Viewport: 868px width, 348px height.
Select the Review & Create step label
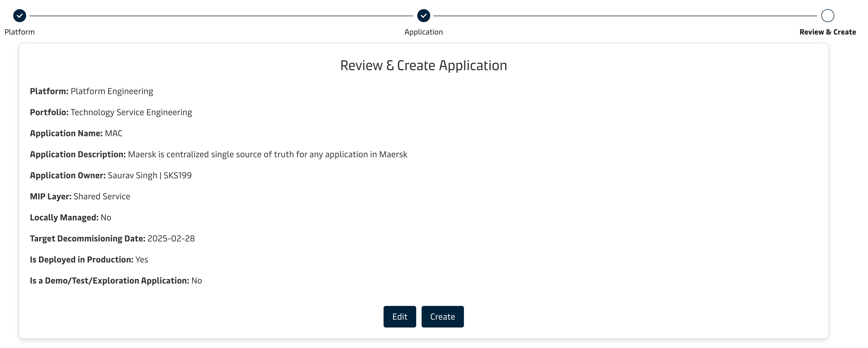tap(828, 32)
